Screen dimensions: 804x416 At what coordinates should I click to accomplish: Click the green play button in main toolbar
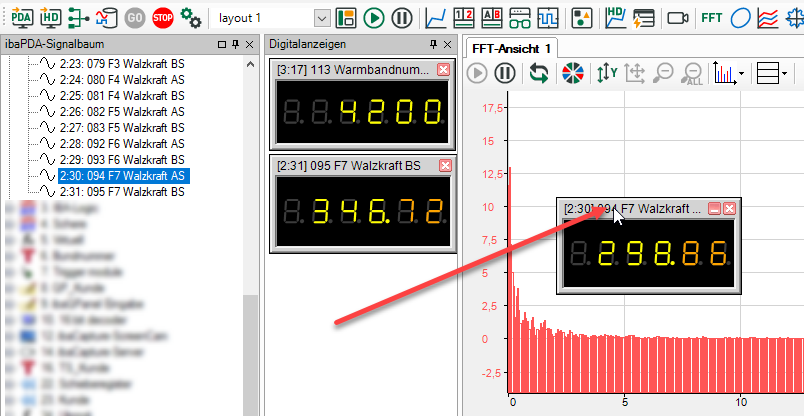(373, 17)
